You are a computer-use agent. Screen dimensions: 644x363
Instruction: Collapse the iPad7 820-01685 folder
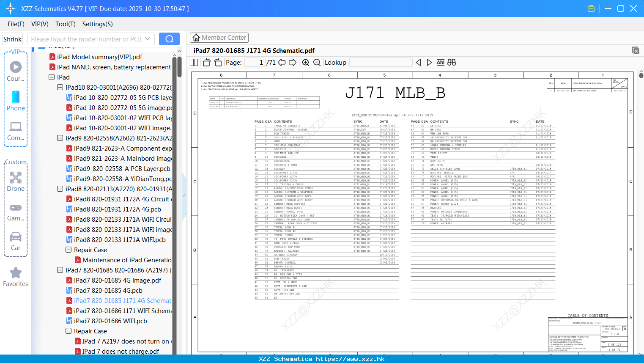click(60, 270)
